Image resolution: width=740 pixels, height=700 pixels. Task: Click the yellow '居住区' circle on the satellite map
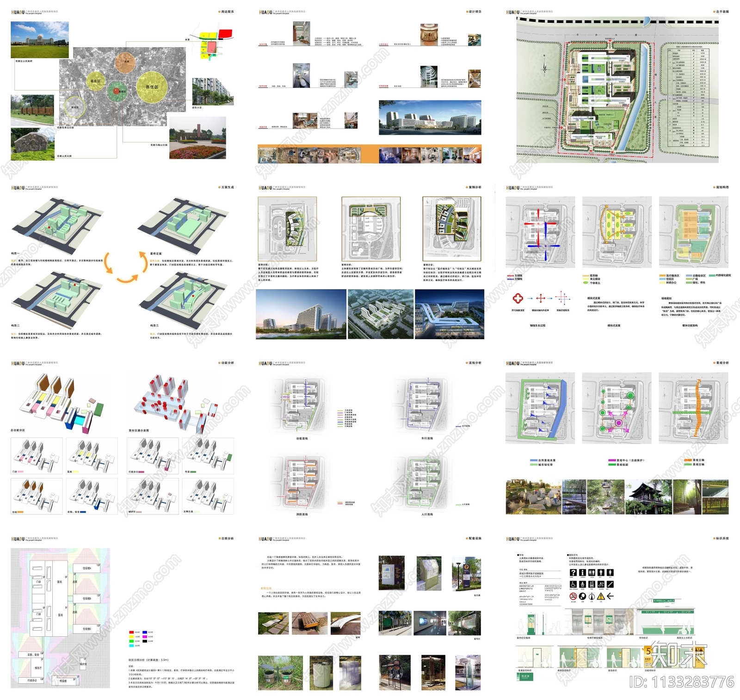(152, 87)
